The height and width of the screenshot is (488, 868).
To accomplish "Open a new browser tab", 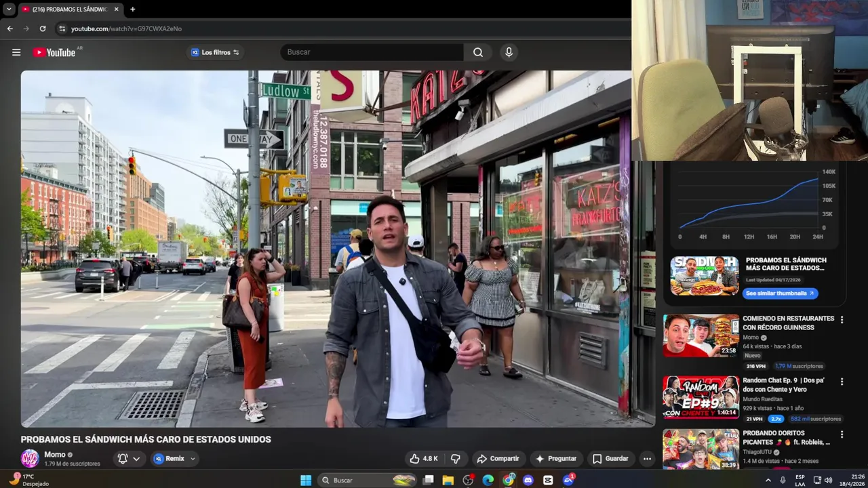I will coord(132,9).
